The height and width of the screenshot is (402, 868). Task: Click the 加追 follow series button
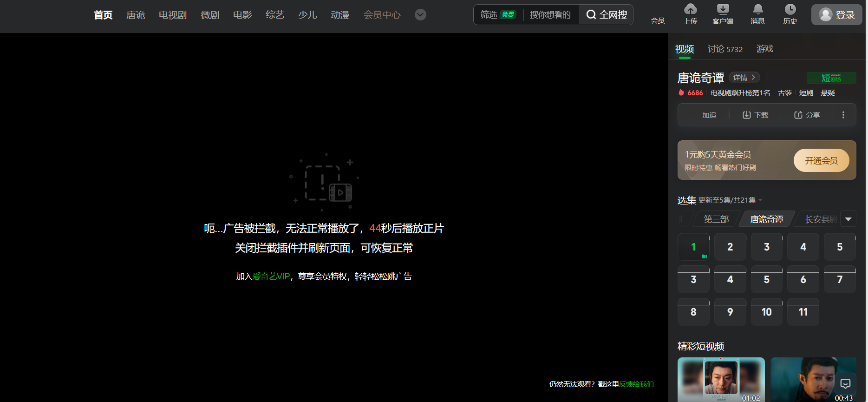coord(709,115)
